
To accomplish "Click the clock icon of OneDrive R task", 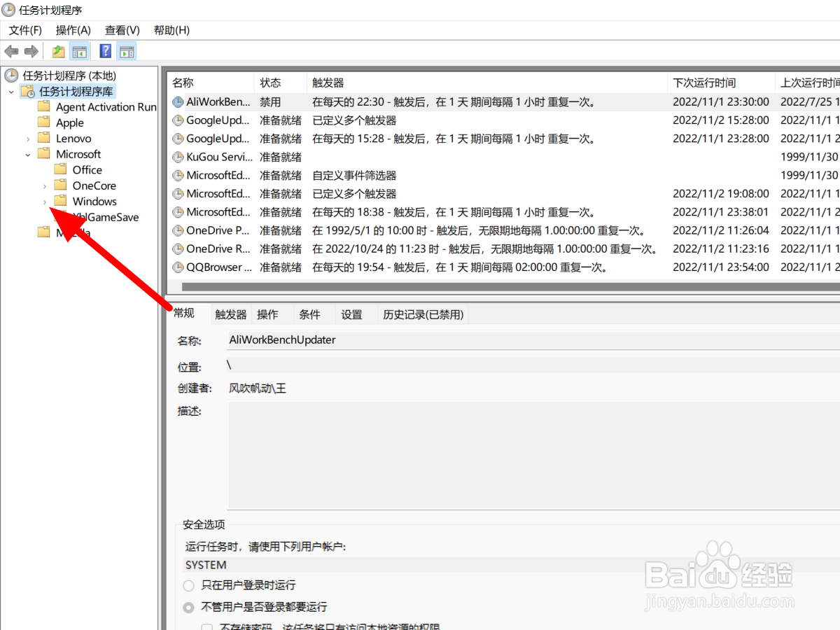I will pyautogui.click(x=178, y=249).
